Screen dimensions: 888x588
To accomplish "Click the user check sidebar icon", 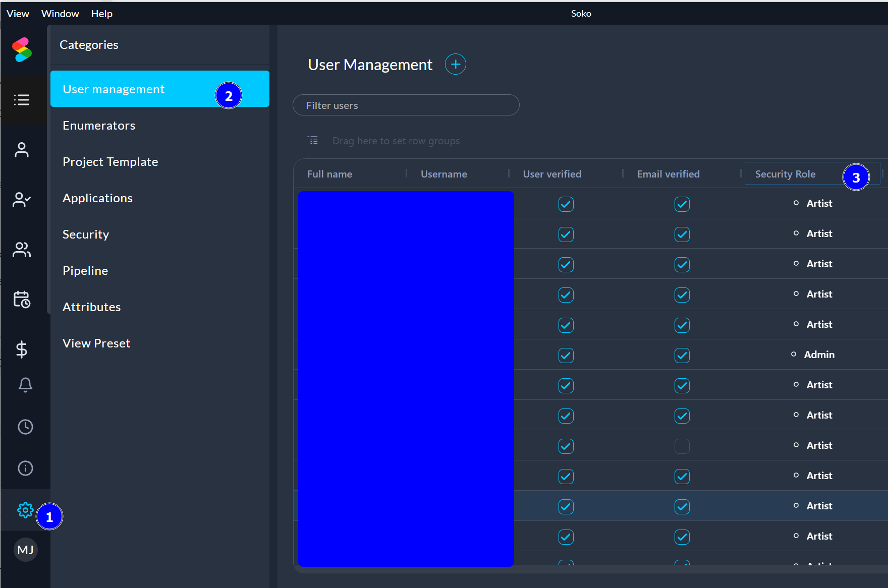I will coord(22,200).
